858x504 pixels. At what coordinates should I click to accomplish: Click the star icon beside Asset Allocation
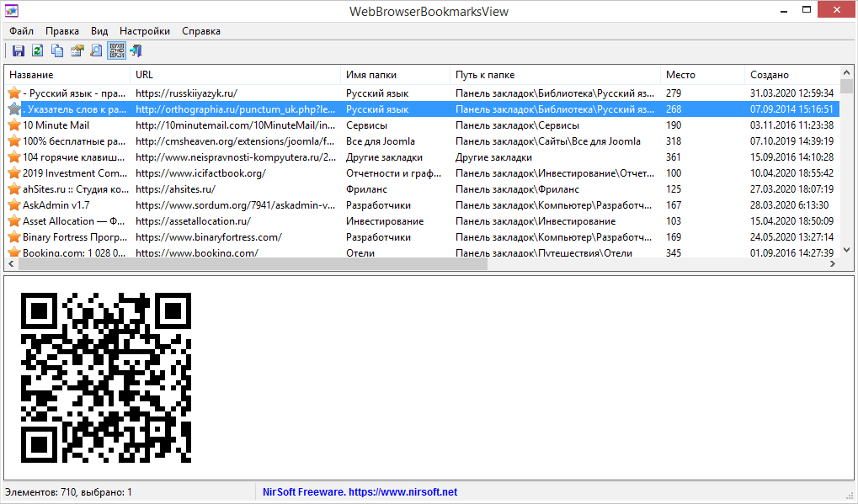tap(14, 221)
